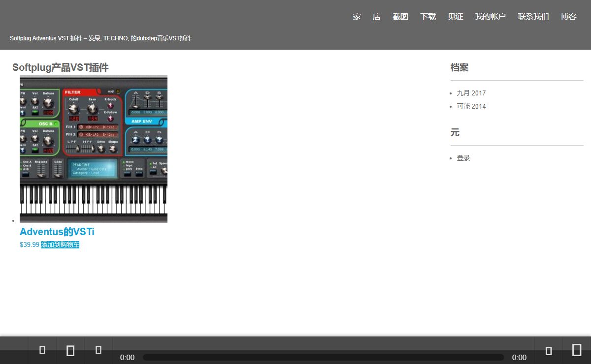The image size is (591, 364).
Task: Click the next-track icon right of play
Action: (98, 350)
